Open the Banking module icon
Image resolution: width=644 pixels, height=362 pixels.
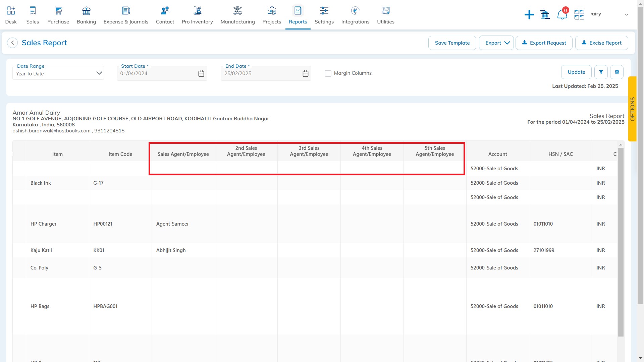click(86, 11)
